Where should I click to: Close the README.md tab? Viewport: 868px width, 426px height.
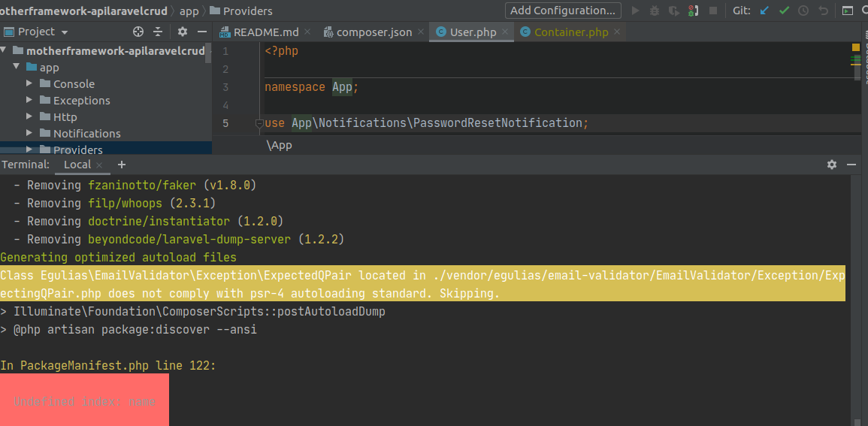(307, 32)
